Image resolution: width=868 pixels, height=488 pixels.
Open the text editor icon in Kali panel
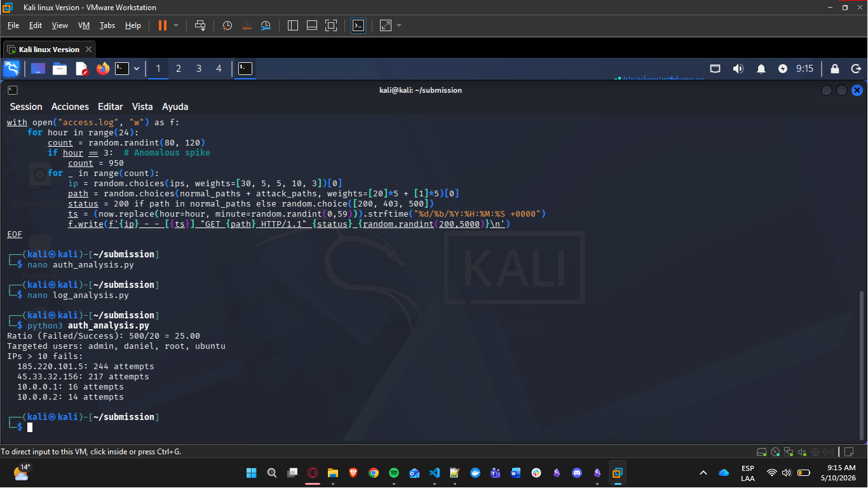click(x=81, y=69)
